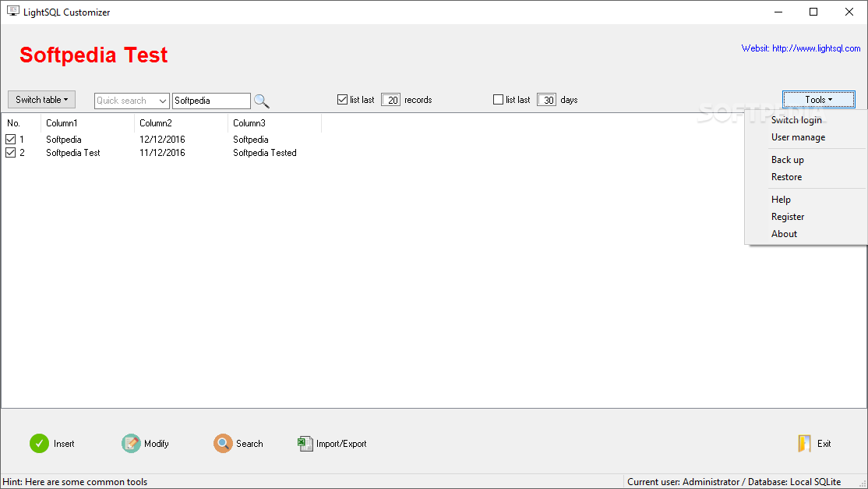
Task: Open Help from the Tools menu
Action: coord(781,200)
